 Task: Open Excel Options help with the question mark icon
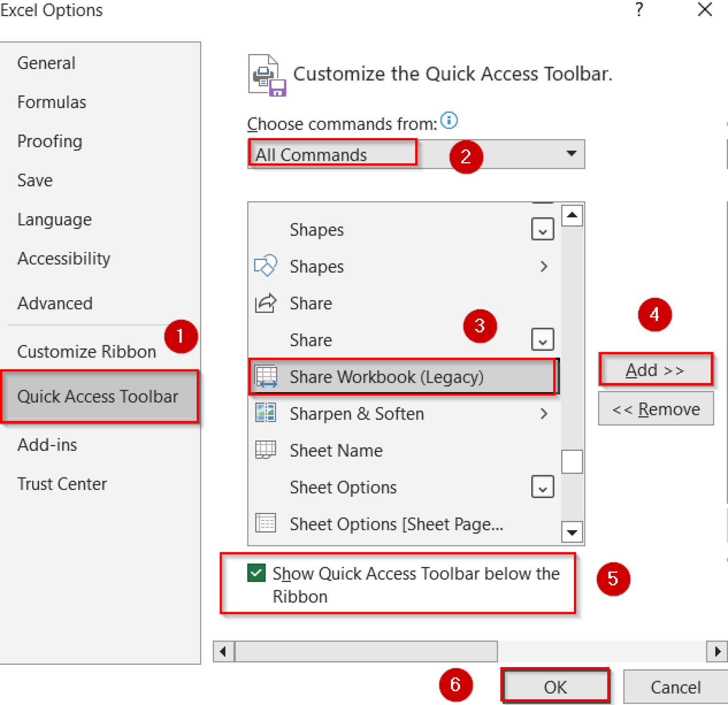pos(639,10)
